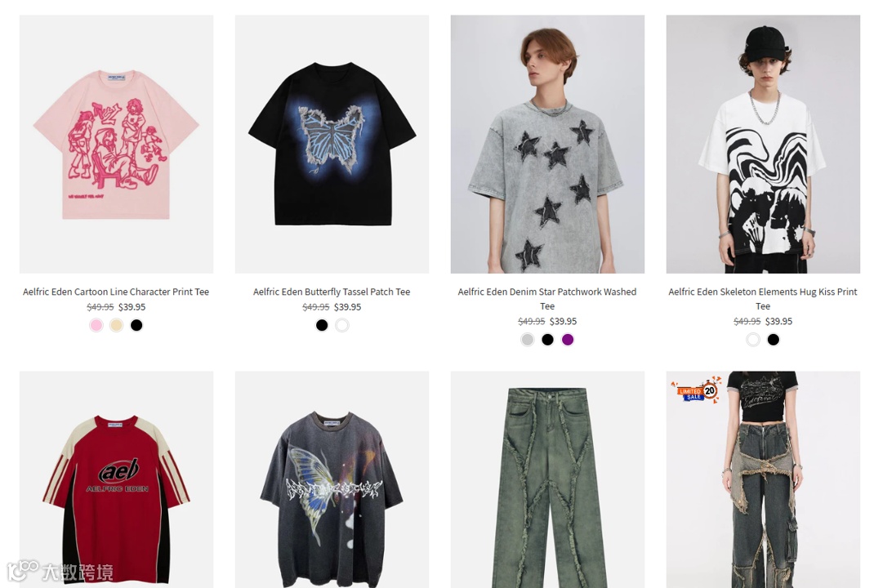The width and height of the screenshot is (874, 588).
Task: Select pink swatch for Cartoon Line Tee
Action: tap(96, 326)
